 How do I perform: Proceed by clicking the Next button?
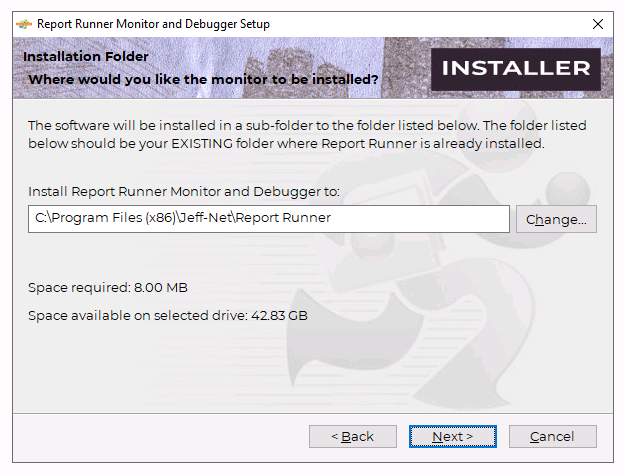[x=452, y=436]
